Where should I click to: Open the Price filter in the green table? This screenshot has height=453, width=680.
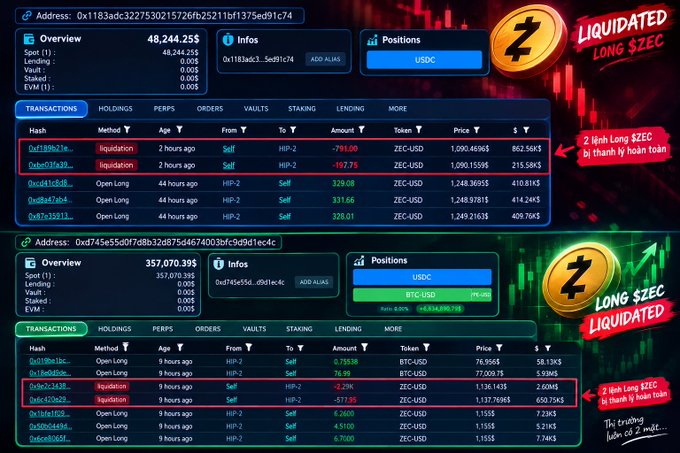tap(499, 348)
